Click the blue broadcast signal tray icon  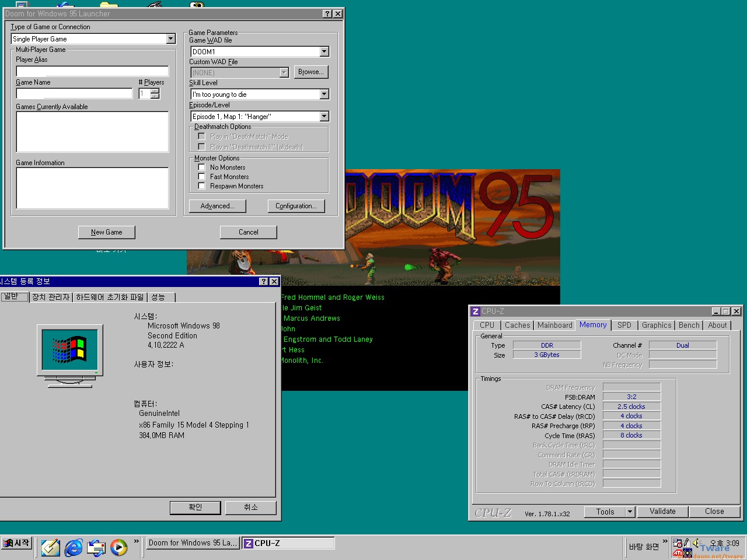point(687,553)
